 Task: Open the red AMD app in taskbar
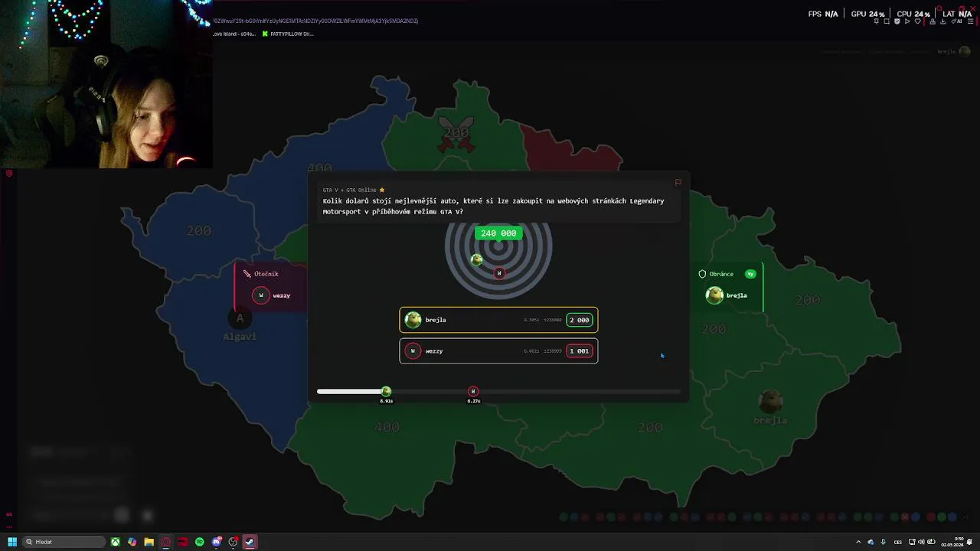point(182,542)
